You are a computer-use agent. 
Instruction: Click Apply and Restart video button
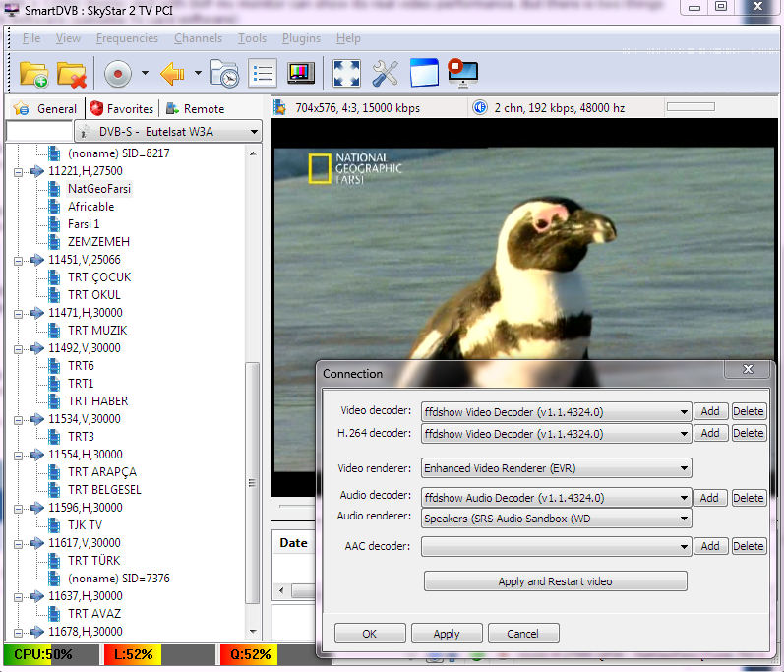(x=555, y=581)
